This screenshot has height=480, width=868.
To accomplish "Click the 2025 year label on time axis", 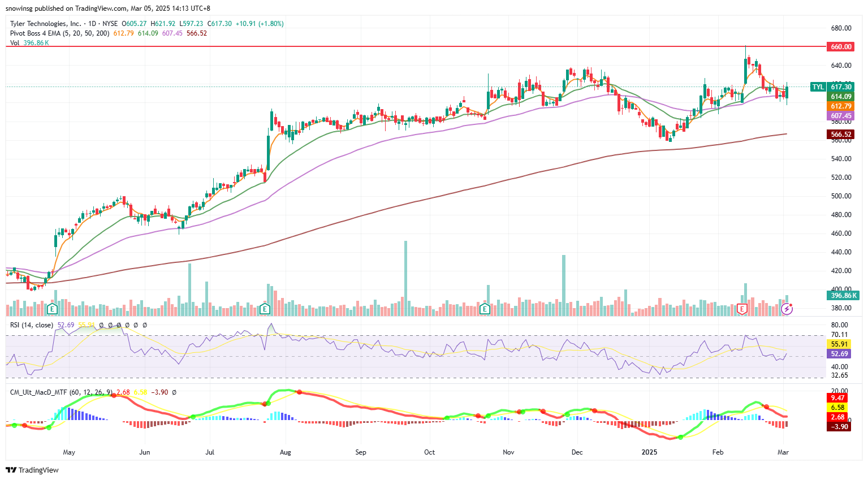I will click(649, 452).
